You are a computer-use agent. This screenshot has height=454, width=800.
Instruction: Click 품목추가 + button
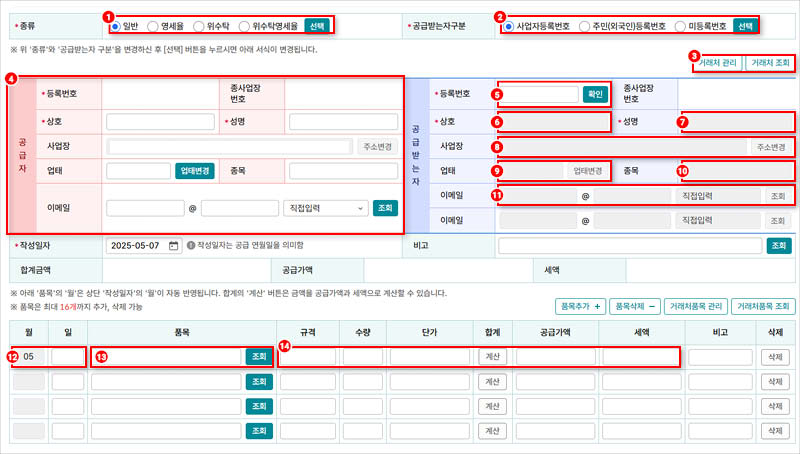coord(581,307)
